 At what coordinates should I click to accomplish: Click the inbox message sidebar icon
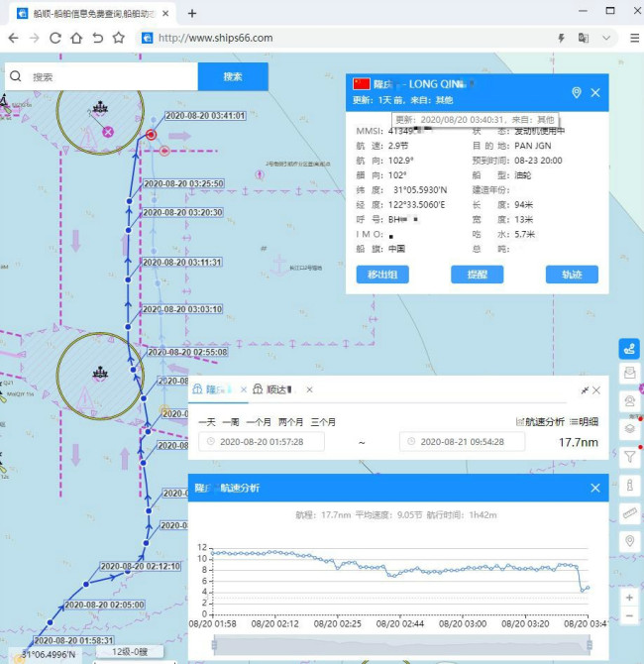629,374
